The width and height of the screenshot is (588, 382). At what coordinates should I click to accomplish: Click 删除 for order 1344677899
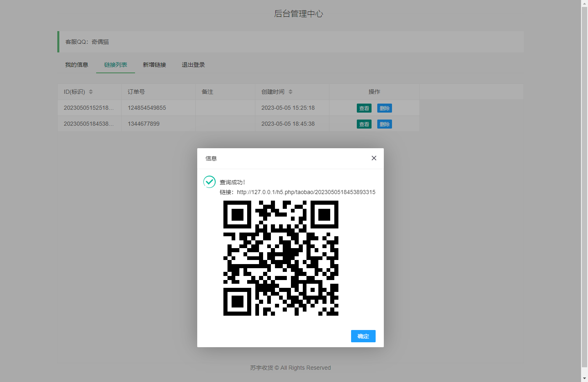point(385,124)
